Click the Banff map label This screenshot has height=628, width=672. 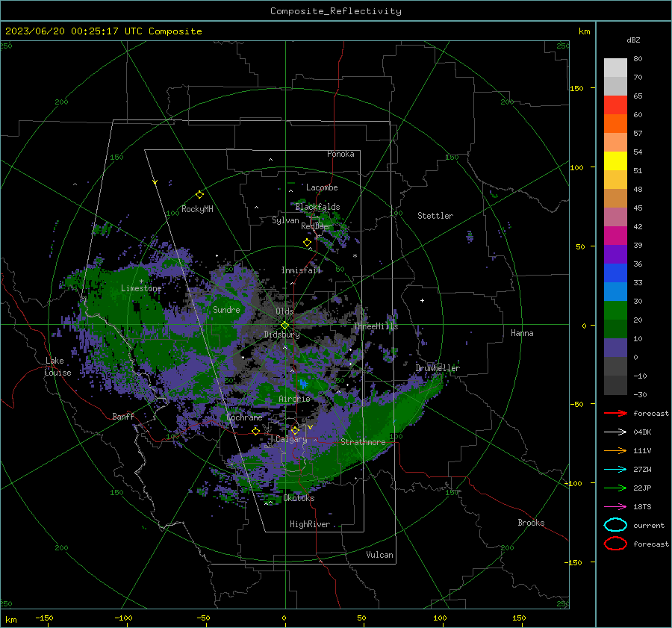(x=123, y=416)
